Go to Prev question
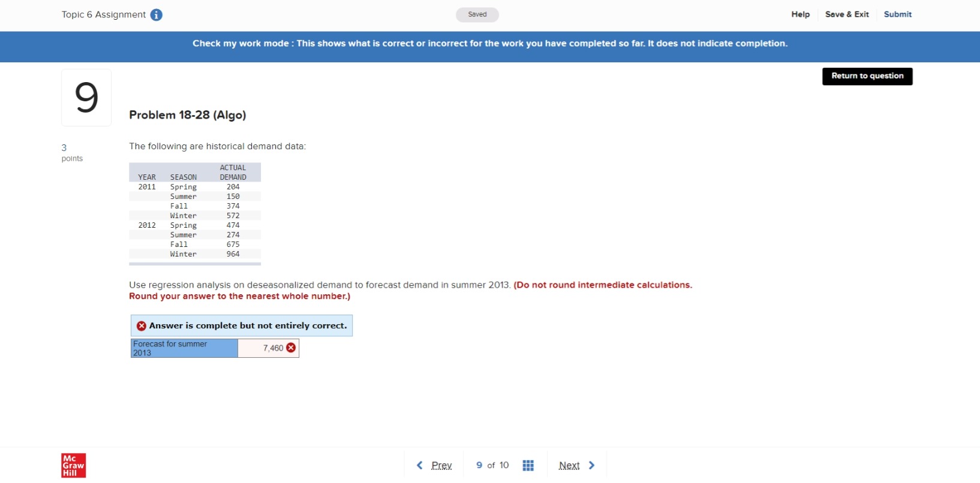This screenshot has width=980, height=483. (441, 465)
